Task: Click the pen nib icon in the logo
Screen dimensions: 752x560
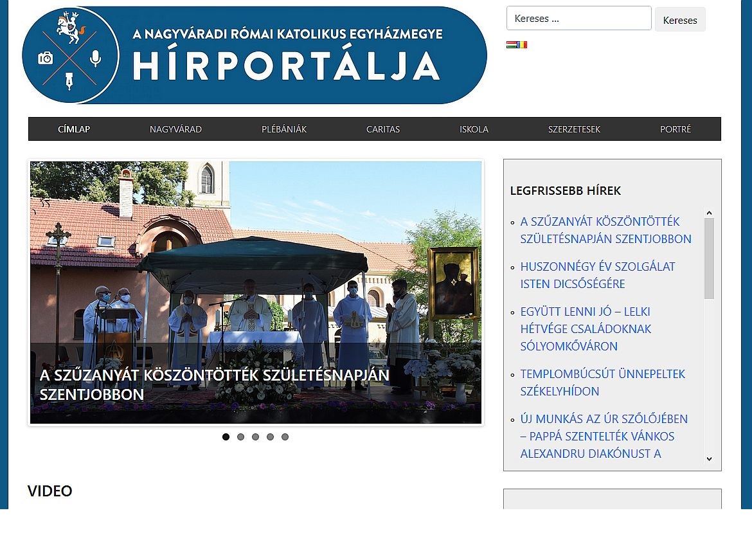Action: 70,82
